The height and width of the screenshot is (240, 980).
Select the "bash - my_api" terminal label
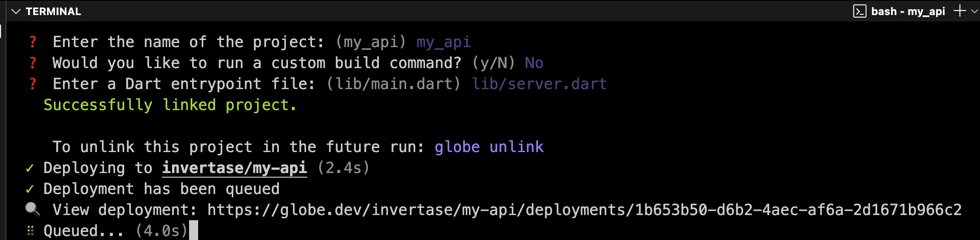tap(908, 11)
